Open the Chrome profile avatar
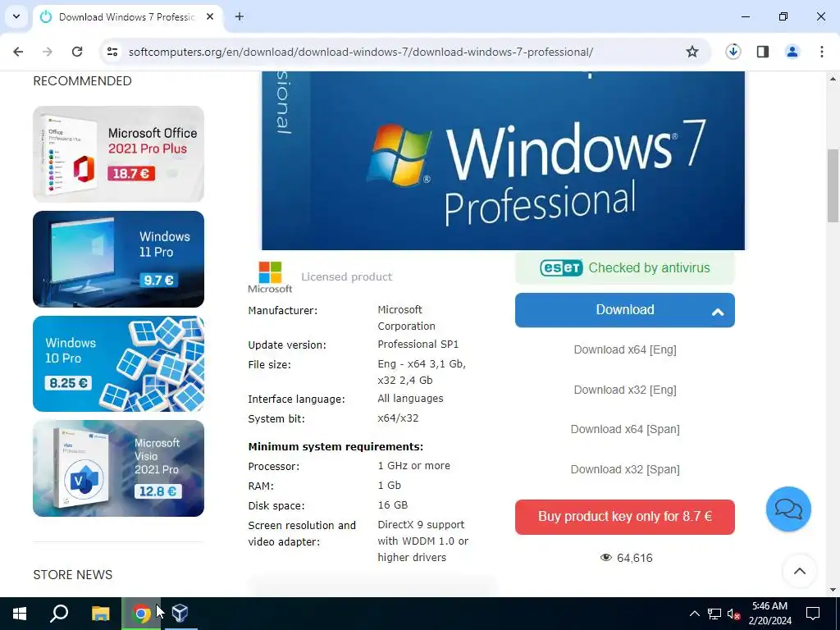Image resolution: width=840 pixels, height=630 pixels. click(792, 52)
